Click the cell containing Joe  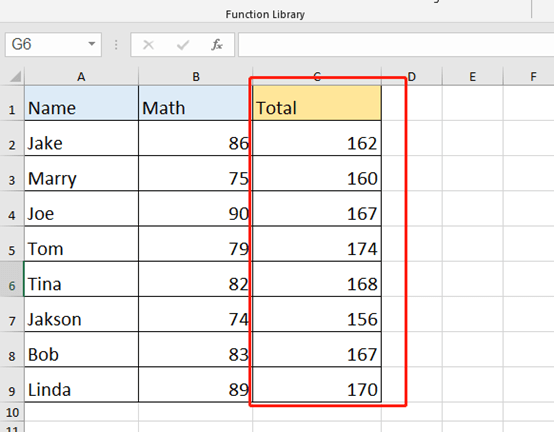[x=81, y=209]
